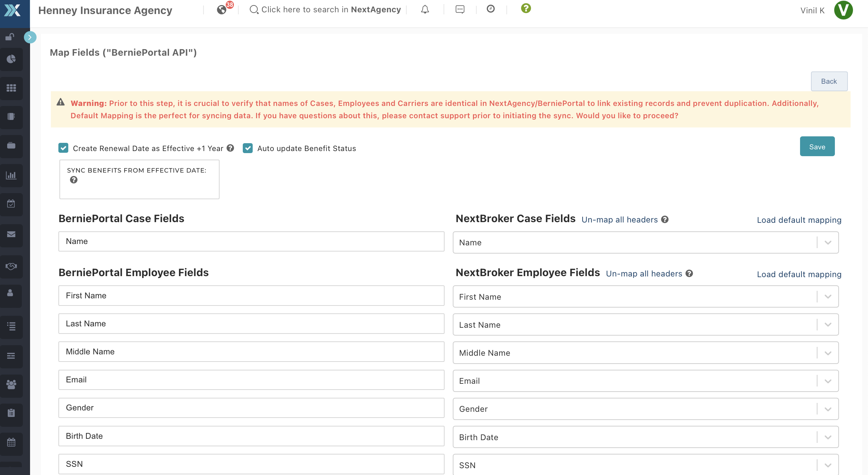The width and height of the screenshot is (868, 475).
Task: Click the BerniePortal Email field
Action: pos(251,380)
